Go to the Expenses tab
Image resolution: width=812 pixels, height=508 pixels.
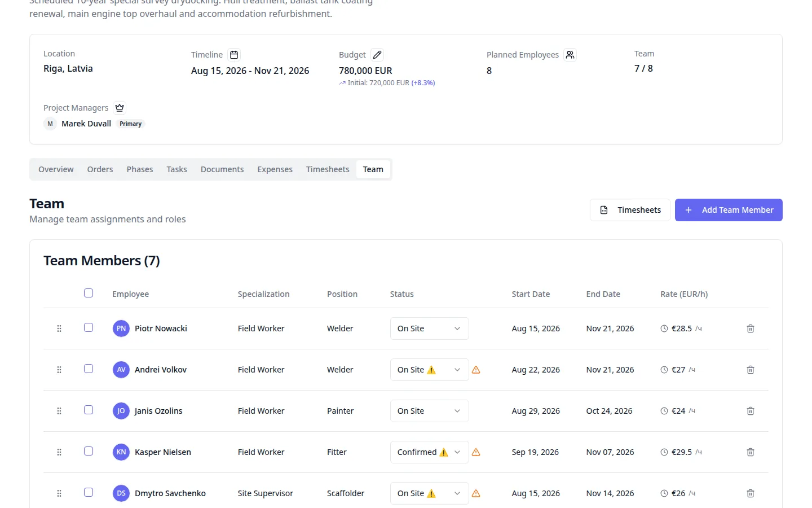275,169
